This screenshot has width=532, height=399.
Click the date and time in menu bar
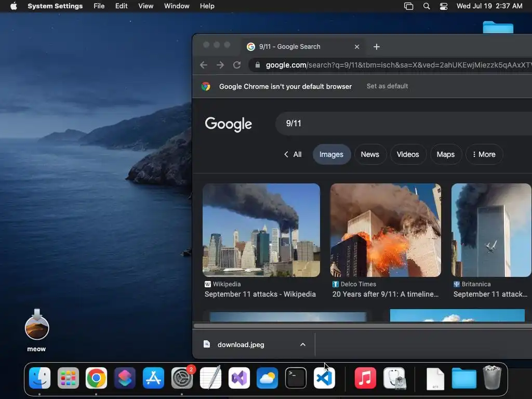coord(489,6)
